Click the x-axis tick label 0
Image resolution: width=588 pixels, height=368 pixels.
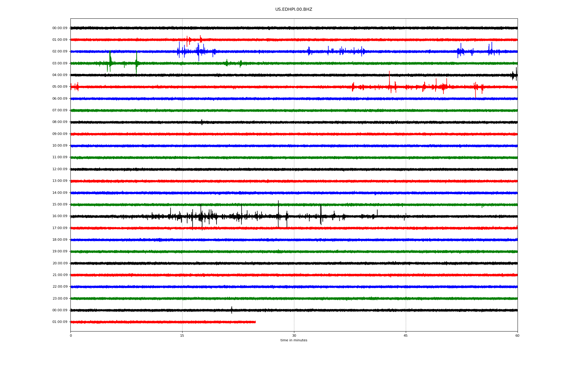click(x=71, y=335)
